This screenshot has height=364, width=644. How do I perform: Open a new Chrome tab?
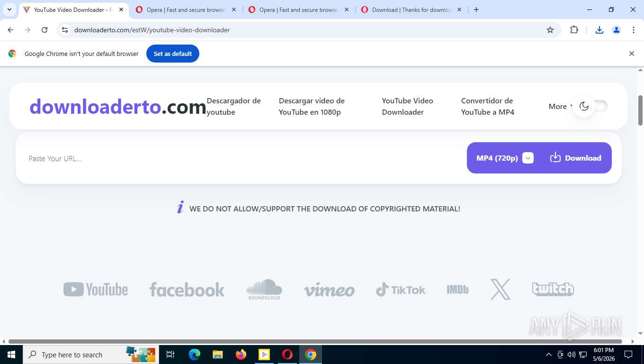(476, 9)
